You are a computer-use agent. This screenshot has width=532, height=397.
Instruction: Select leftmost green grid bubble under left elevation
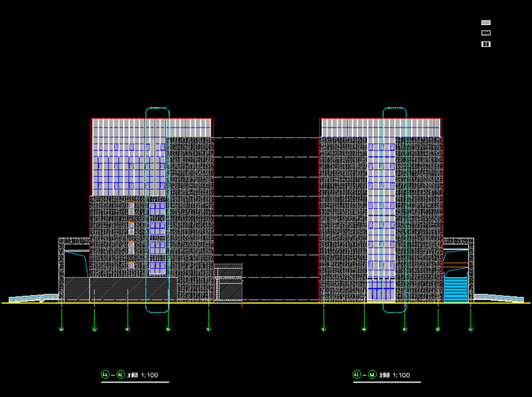click(x=62, y=329)
